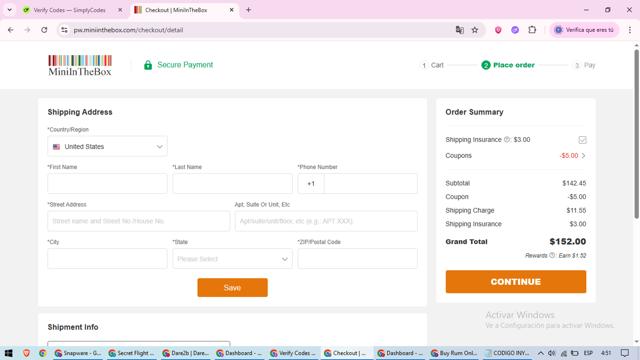Open the Secret Flight taskbar window
Image resolution: width=640 pixels, height=360 pixels.
point(131,353)
